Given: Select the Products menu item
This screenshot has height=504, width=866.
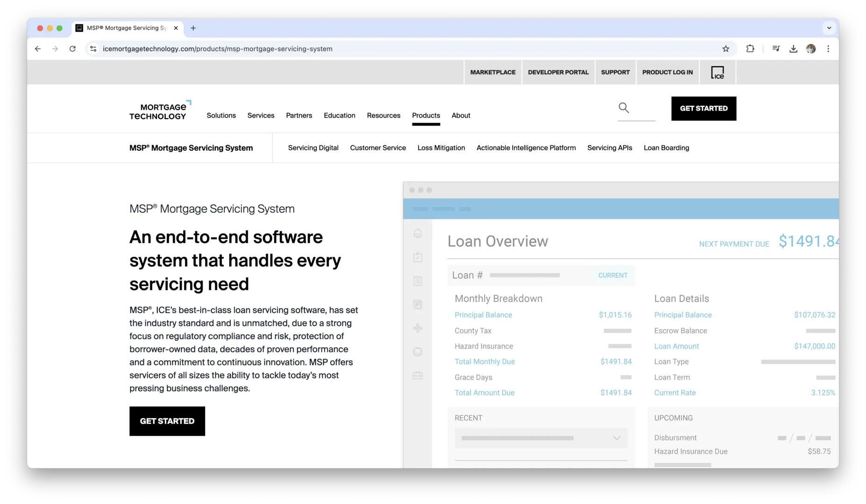Looking at the screenshot, I should tap(426, 115).
